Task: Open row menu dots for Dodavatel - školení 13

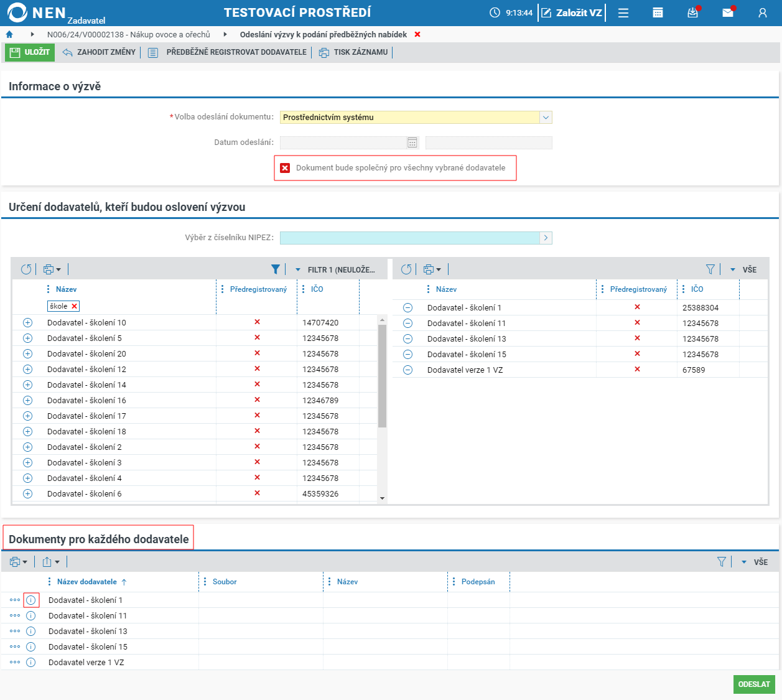Action: [x=15, y=632]
